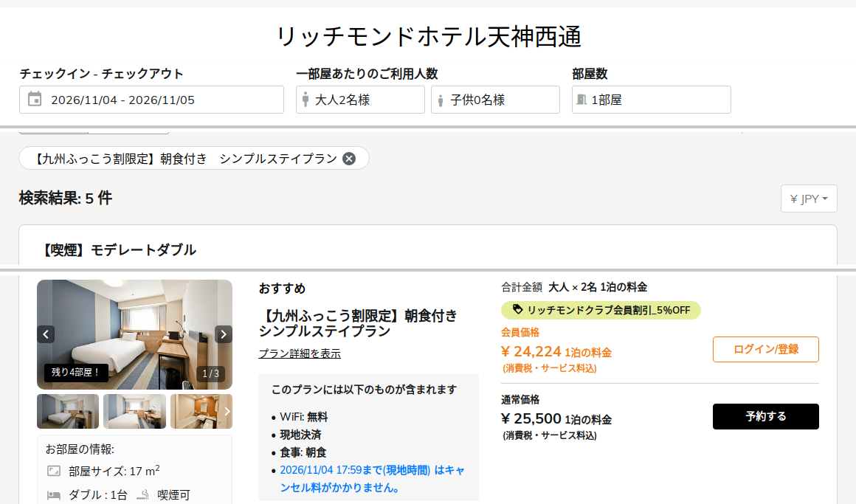
Task: Click the room door icon
Action: [581, 100]
